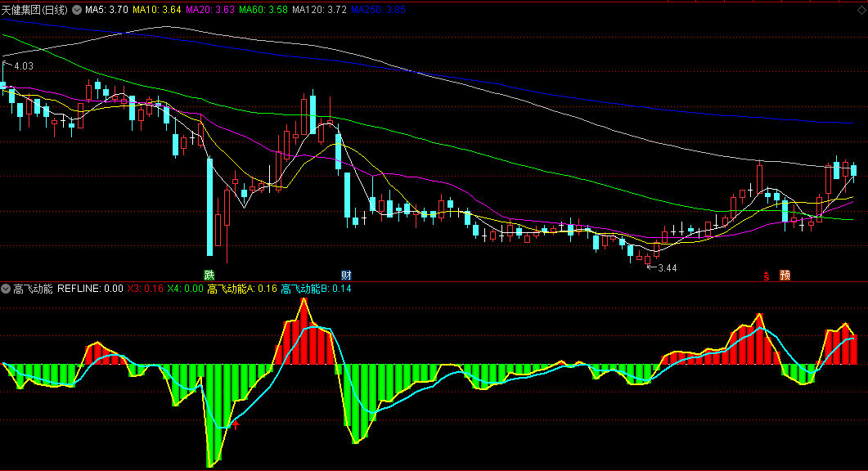
Task: Click the 高飞动能A: 0.16 value
Action: coord(242,289)
